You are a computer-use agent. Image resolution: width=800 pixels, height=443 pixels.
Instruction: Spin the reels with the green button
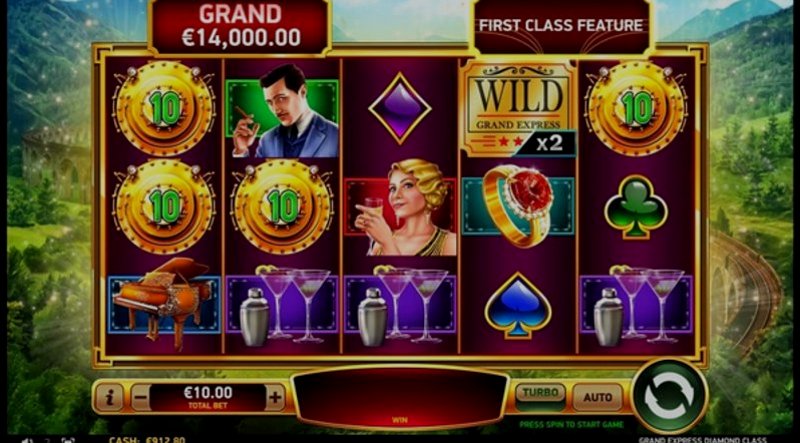(x=669, y=396)
